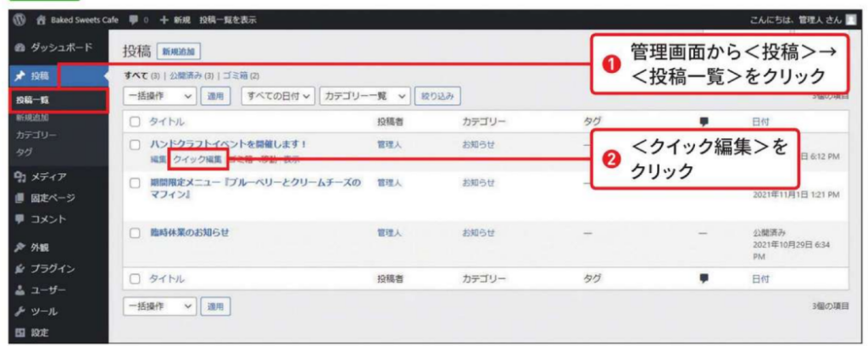Select the ハンドクラフトイベント post checkbox

coord(135,144)
